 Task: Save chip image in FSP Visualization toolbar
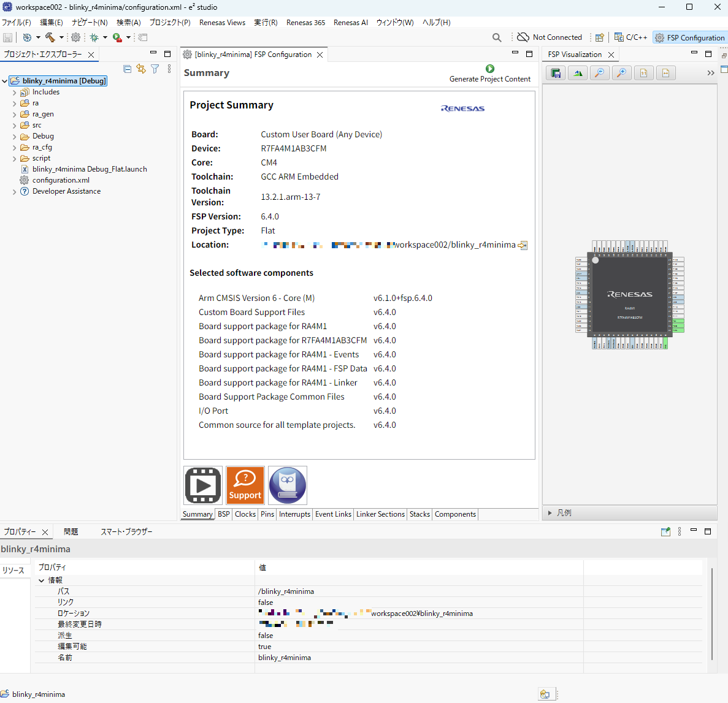click(x=556, y=74)
